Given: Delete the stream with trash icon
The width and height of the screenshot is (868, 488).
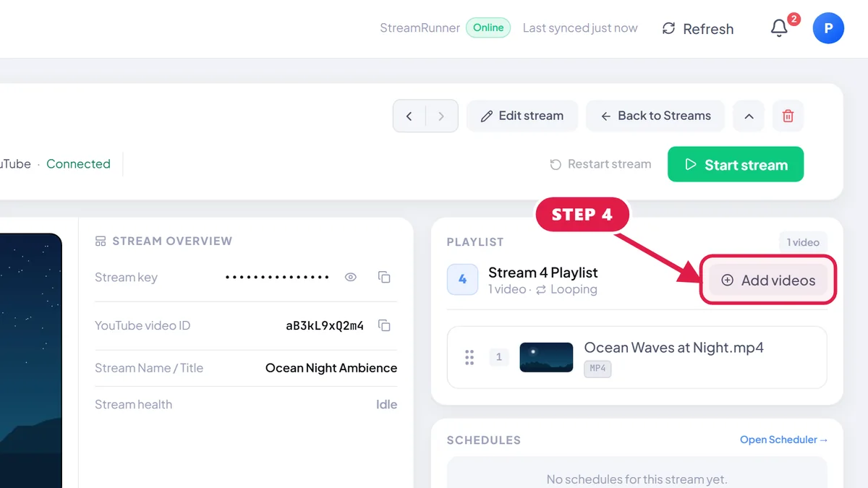Looking at the screenshot, I should point(788,116).
